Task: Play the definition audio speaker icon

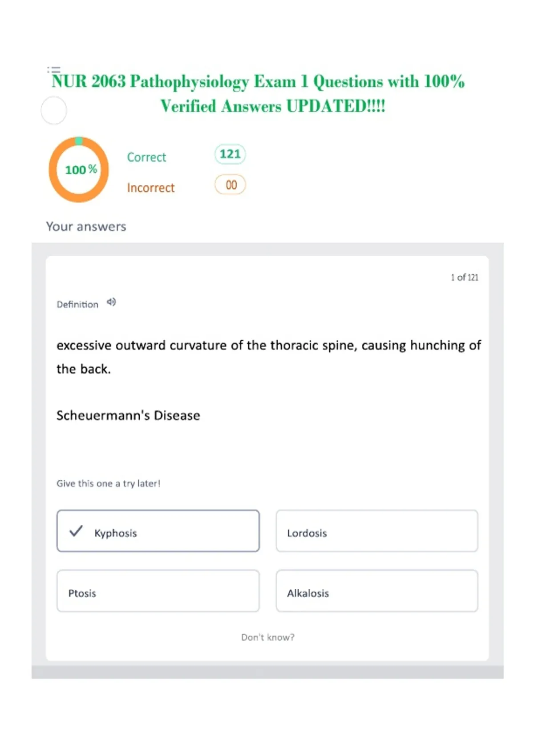Action: tap(111, 302)
